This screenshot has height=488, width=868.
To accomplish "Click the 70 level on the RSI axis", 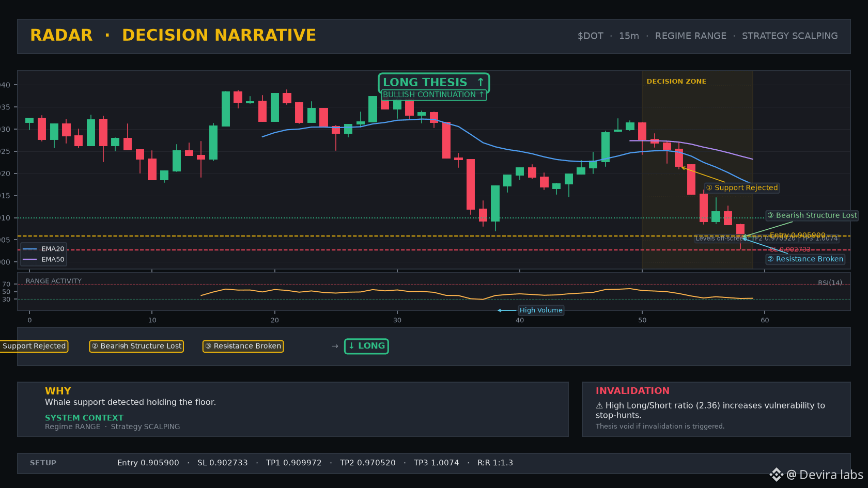I will point(6,285).
